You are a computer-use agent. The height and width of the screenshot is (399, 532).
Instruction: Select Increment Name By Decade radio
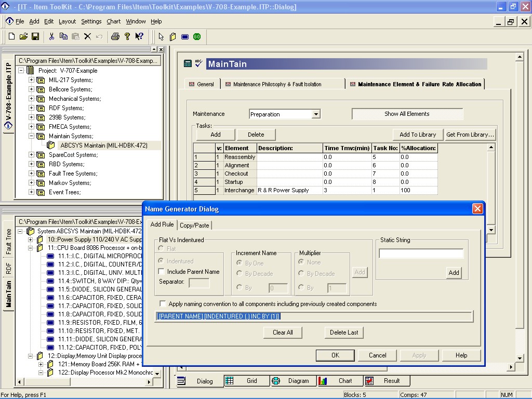click(x=239, y=273)
